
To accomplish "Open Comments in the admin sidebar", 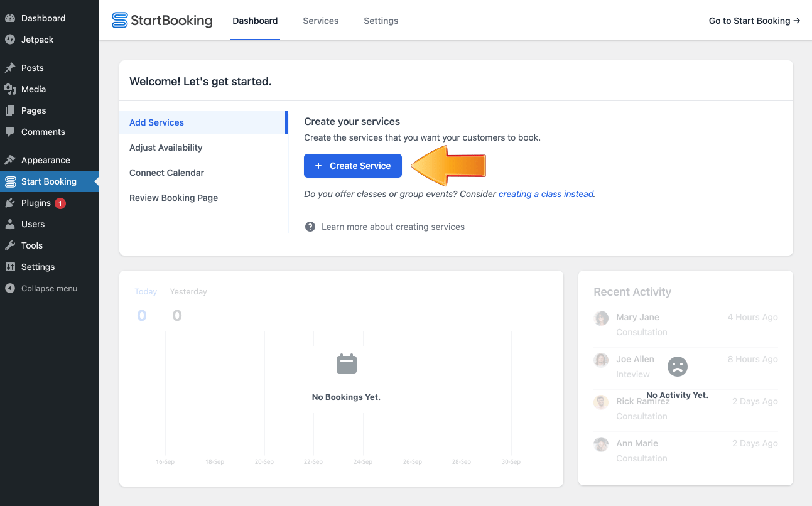I will [43, 132].
